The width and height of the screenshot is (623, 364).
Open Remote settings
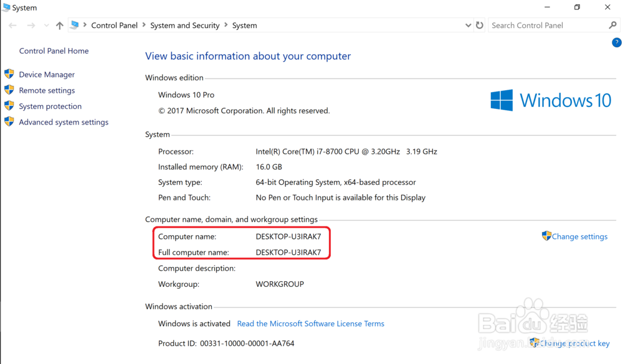point(47,90)
